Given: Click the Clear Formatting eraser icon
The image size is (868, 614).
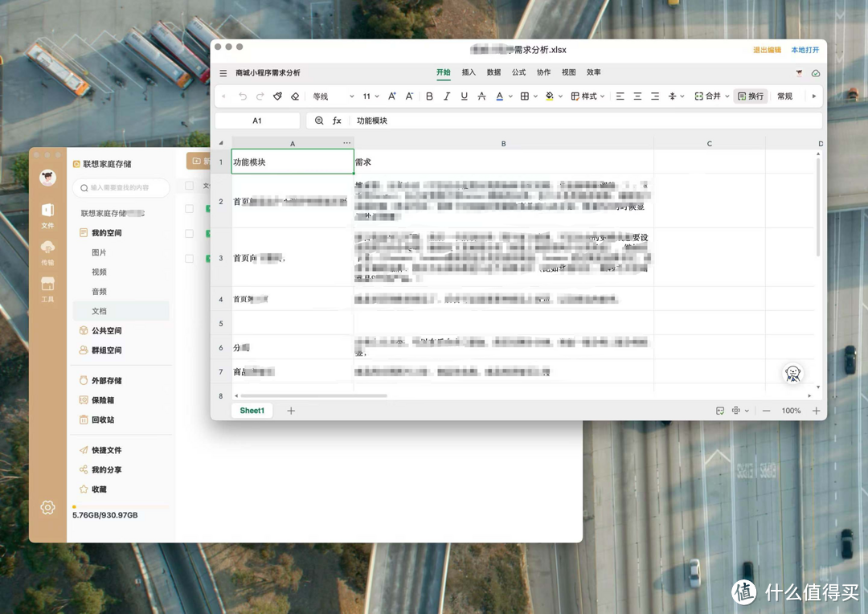Looking at the screenshot, I should (x=296, y=96).
